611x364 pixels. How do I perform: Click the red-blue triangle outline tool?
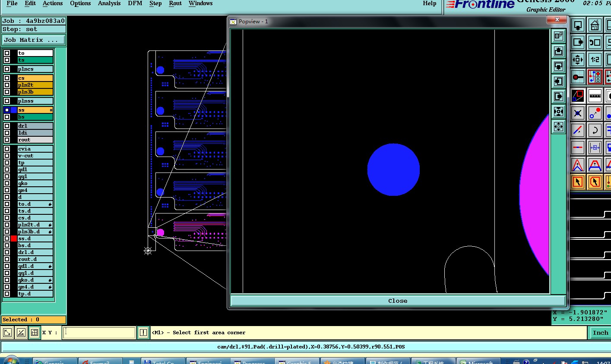[578, 165]
